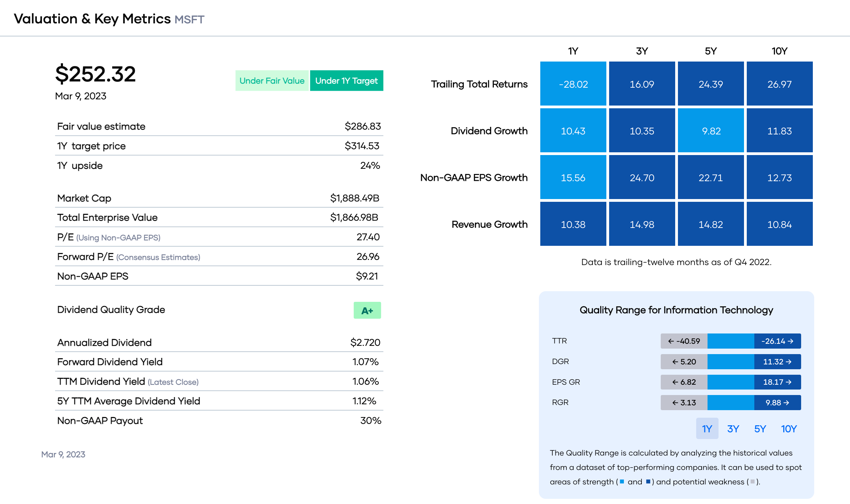This screenshot has height=504, width=850.
Task: Click the light gray legend square
Action: click(x=752, y=482)
